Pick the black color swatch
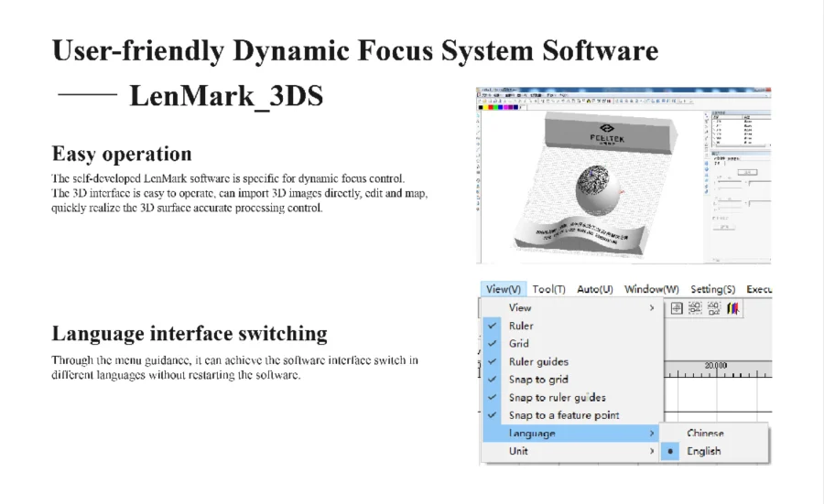The image size is (824, 504). [x=481, y=107]
